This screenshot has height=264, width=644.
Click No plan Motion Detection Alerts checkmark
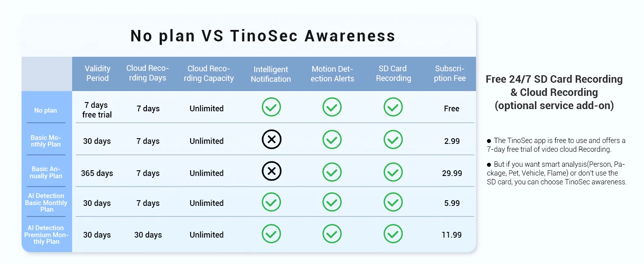coord(332,107)
